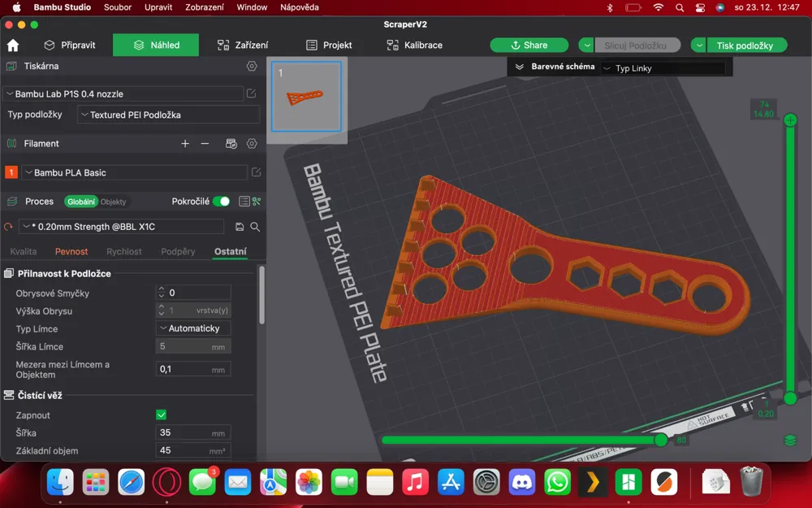Open the printer preset dropdown Bambu Lab P1S
Screen dimensions: 812x508
(123, 93)
